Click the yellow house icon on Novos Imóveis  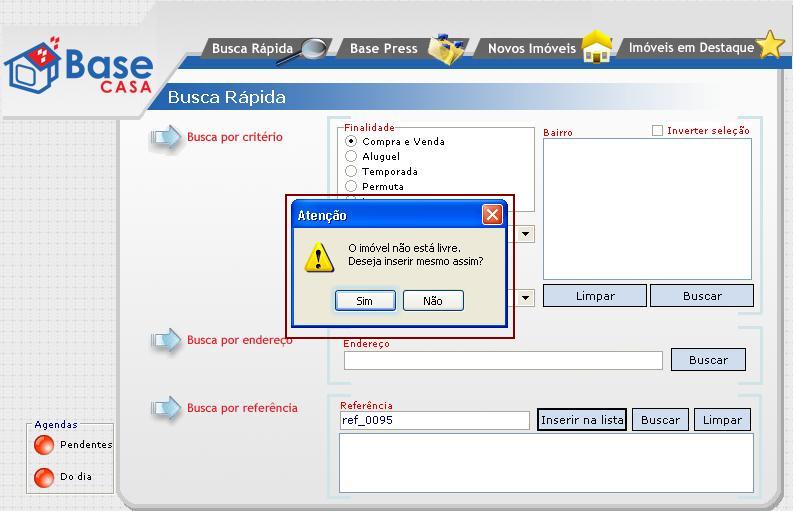[597, 47]
